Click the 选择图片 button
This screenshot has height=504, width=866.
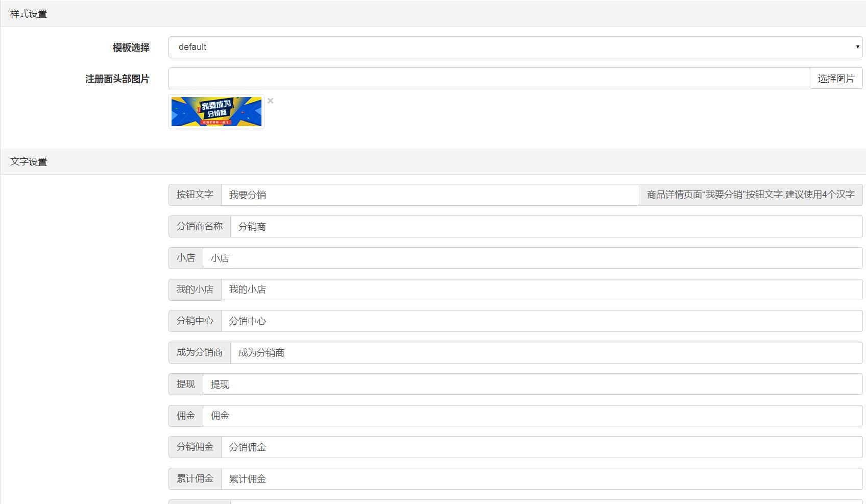pyautogui.click(x=836, y=78)
